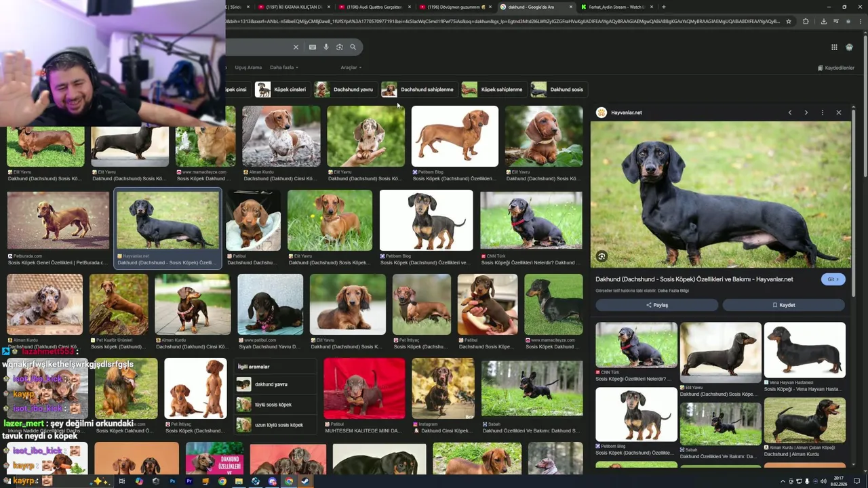This screenshot has width=868, height=488.
Task: Open related search uzun tüylü sosis köpek
Action: coord(275,425)
